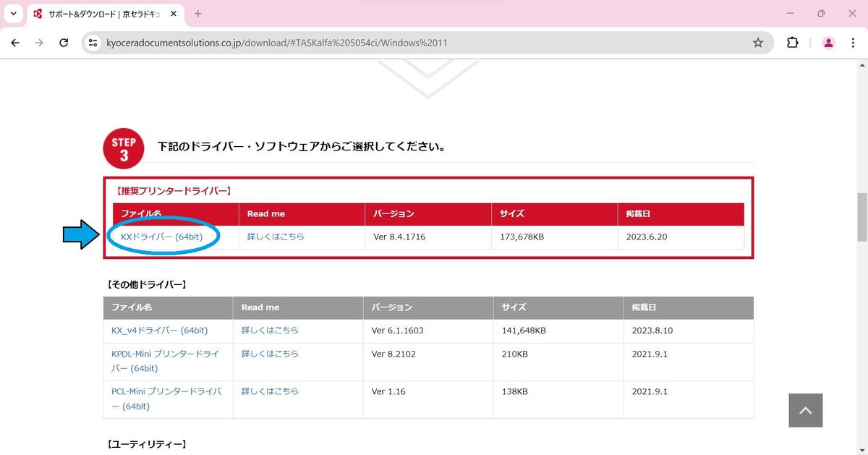
Task: Bookmark this page with the star icon
Action: [757, 43]
